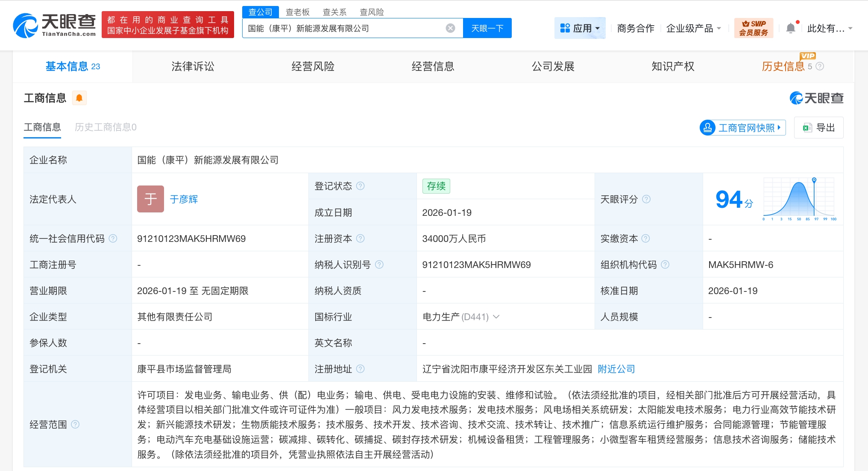
Task: Switch to 历史工商信息 tab
Action: pyautogui.click(x=105, y=127)
